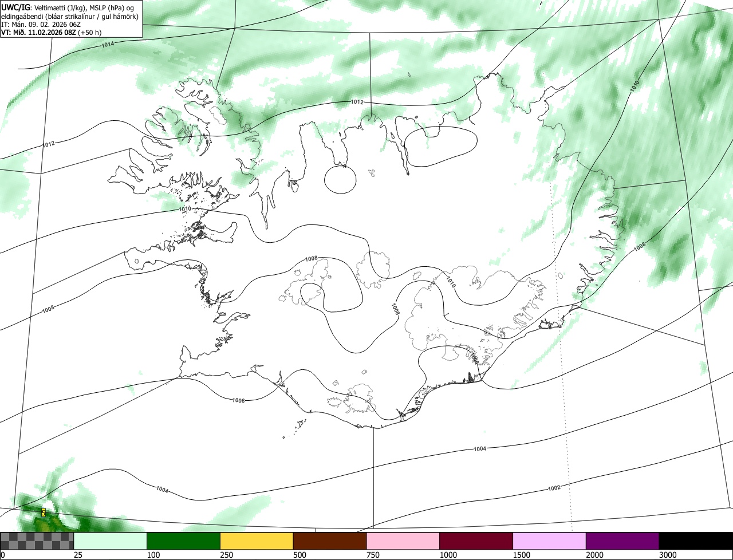Select the light green 25–100 legend swatch
The width and height of the screenshot is (733, 560).
(111, 541)
